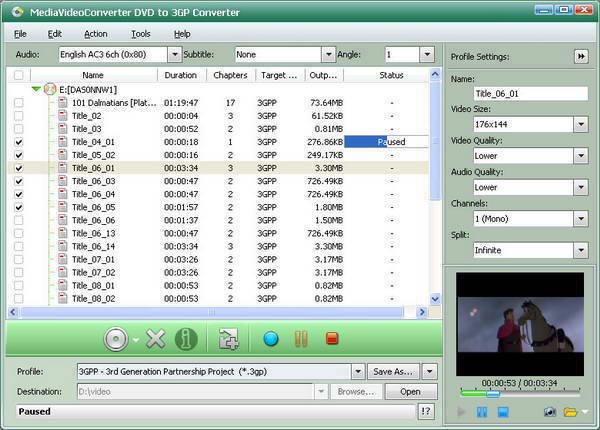Viewport: 600px width, 430px height.
Task: Click the Destination path field
Action: coord(196,392)
